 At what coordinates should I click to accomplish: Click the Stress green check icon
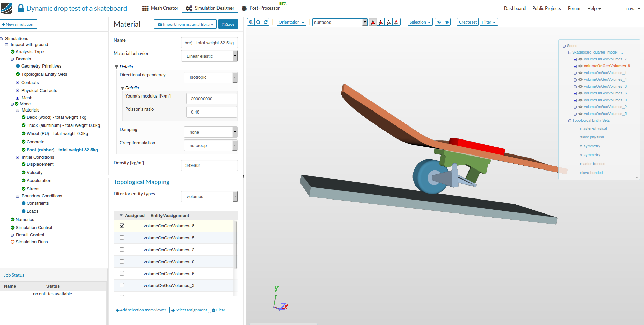[x=24, y=189]
